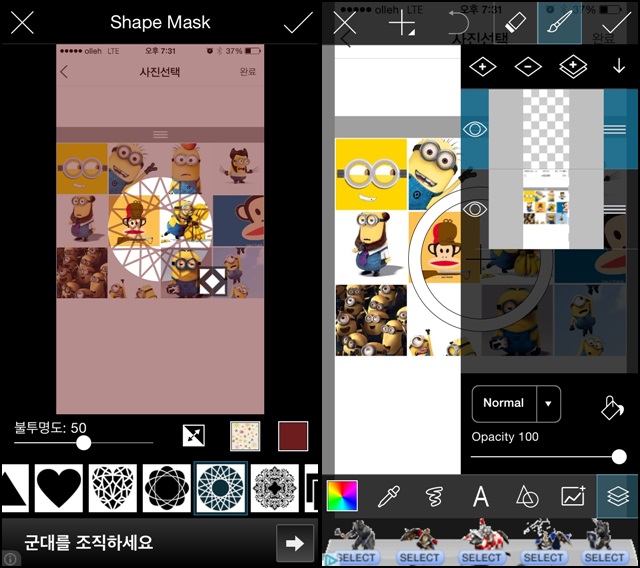
Task: Tap the second SELECT button in game ad
Action: (x=419, y=558)
